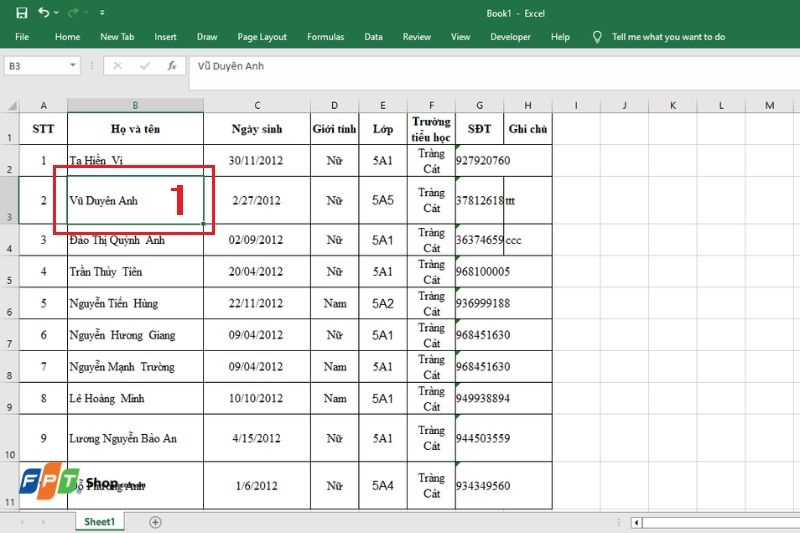The height and width of the screenshot is (533, 800).
Task: Select column K header
Action: click(x=672, y=106)
